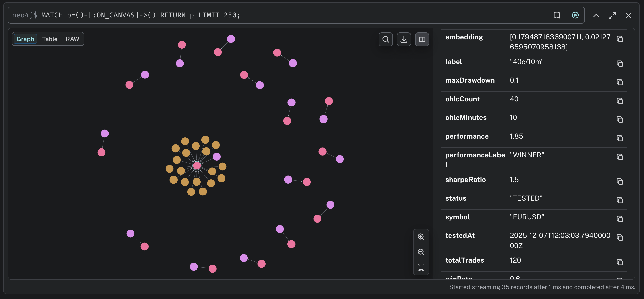
Task: Switch to Table view
Action: (50, 39)
